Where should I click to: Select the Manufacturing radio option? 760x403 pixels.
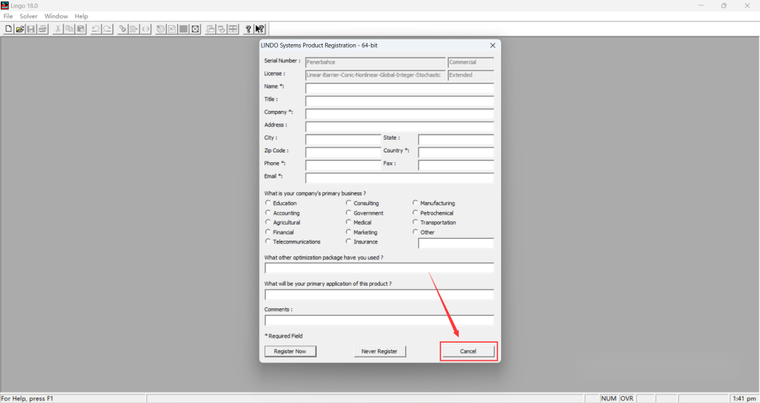(x=415, y=203)
